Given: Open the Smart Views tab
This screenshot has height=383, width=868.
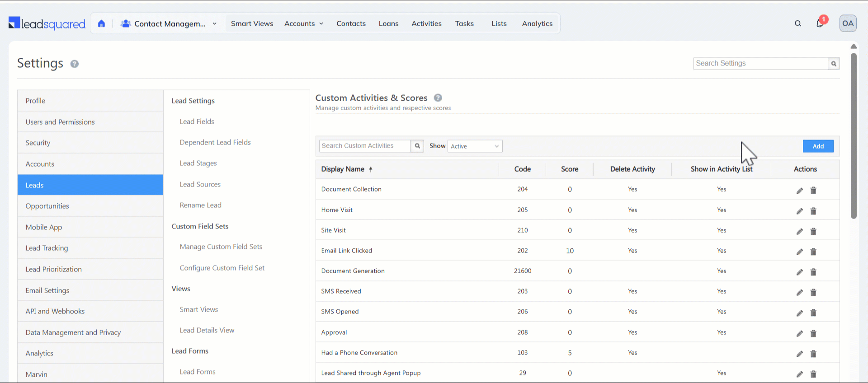Looking at the screenshot, I should pyautogui.click(x=252, y=23).
